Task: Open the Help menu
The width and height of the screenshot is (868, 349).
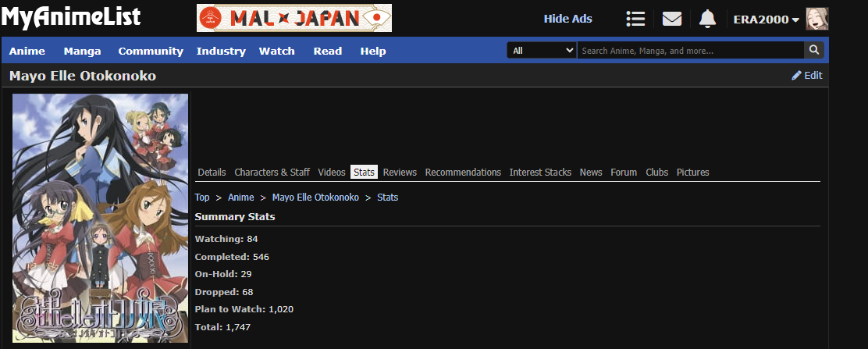Action: pos(373,51)
